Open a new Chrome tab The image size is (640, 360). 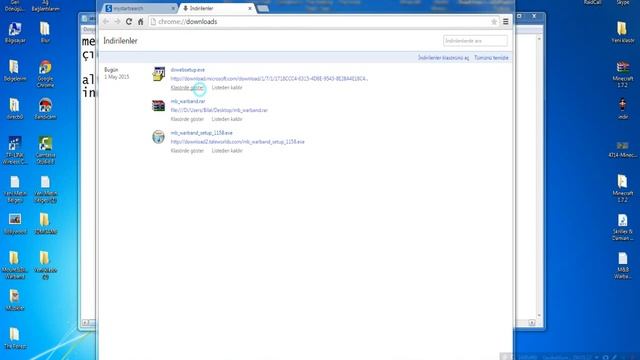point(263,9)
